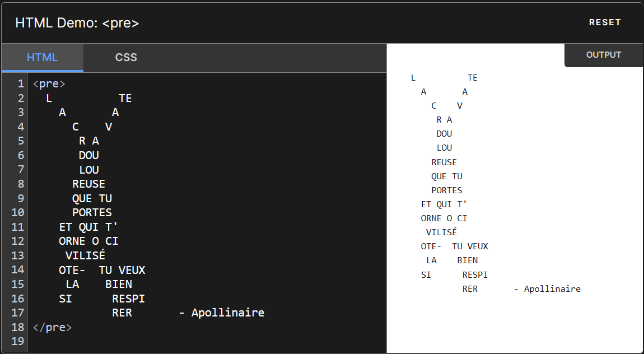Click the OUTPUT panel label

click(x=603, y=55)
